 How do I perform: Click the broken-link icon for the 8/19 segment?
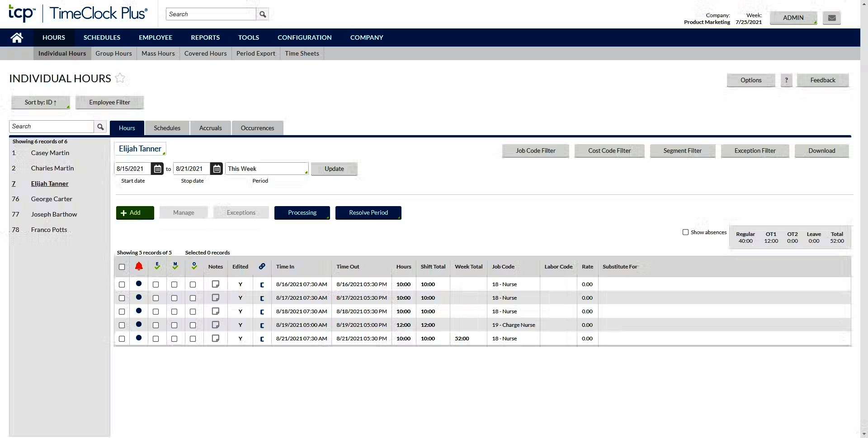pos(262,325)
